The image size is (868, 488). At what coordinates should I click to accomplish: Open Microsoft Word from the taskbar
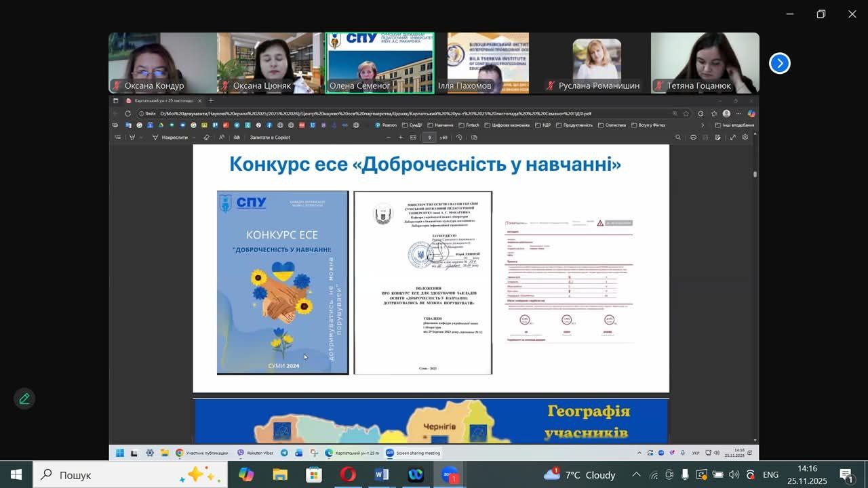pos(381,475)
